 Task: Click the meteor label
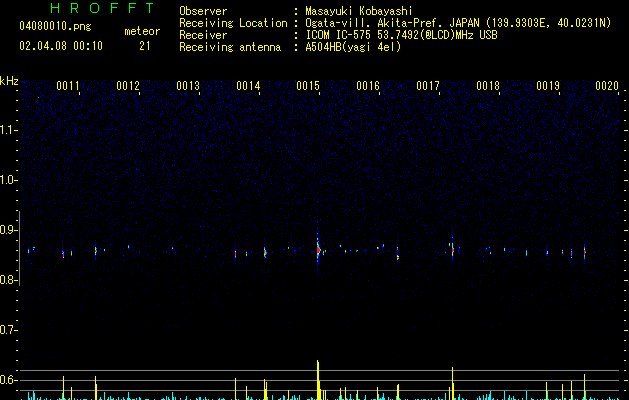(x=142, y=31)
